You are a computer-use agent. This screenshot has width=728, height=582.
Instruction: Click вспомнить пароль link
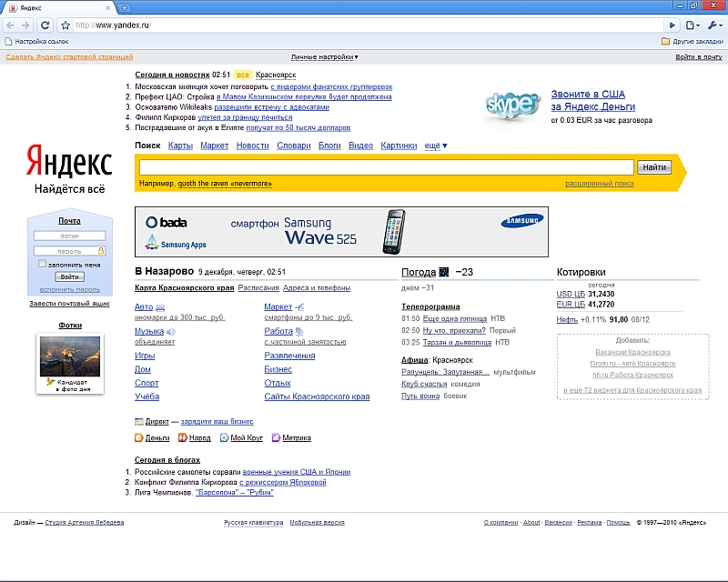(70, 289)
